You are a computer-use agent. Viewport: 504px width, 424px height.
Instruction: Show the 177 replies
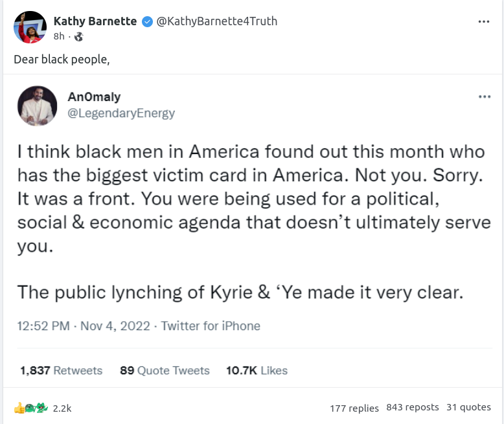[x=354, y=408]
